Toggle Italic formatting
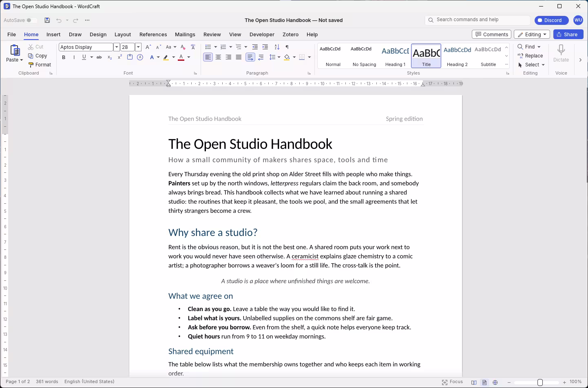The image size is (588, 388). pyautogui.click(x=74, y=57)
